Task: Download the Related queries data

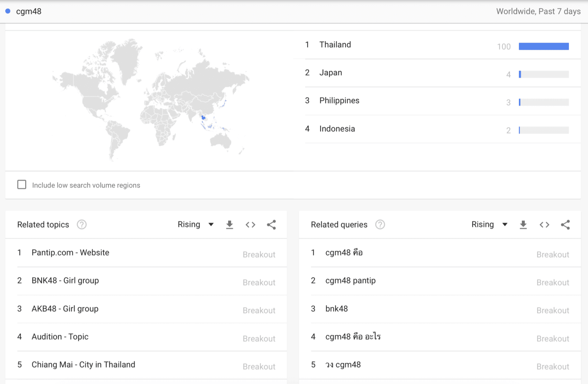Action: 523,225
